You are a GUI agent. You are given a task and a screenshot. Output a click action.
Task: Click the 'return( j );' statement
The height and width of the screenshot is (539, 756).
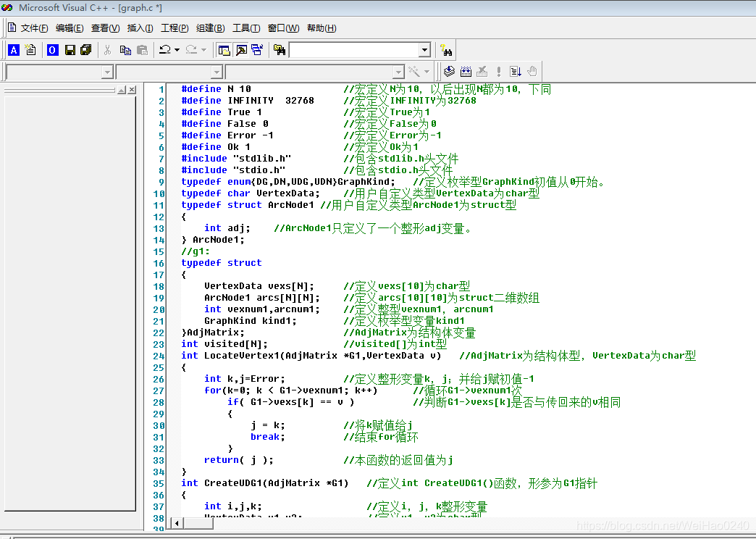tap(239, 460)
